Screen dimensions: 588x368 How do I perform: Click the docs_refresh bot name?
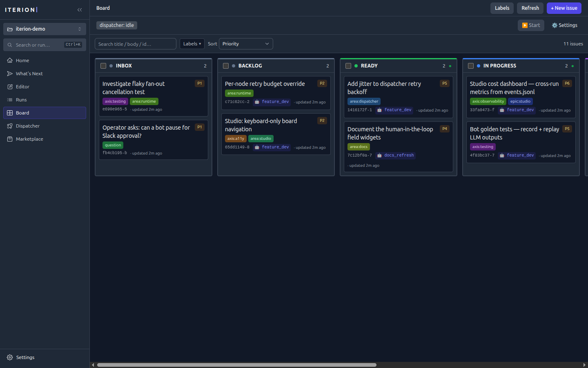pos(399,155)
